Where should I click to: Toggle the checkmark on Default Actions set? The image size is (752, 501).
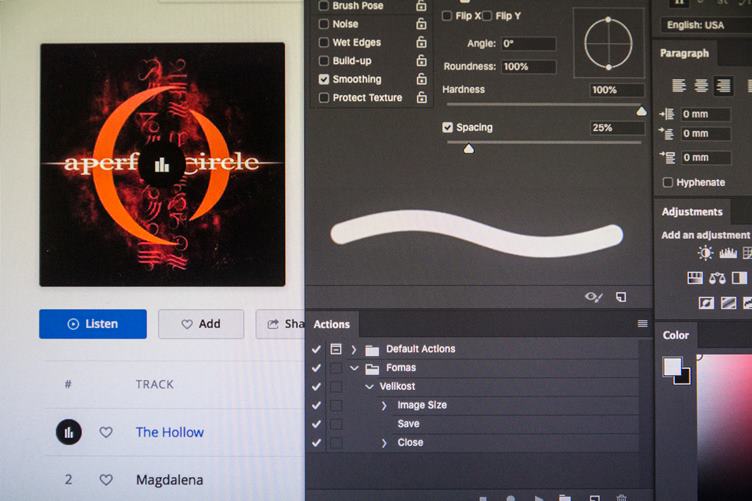click(x=316, y=349)
